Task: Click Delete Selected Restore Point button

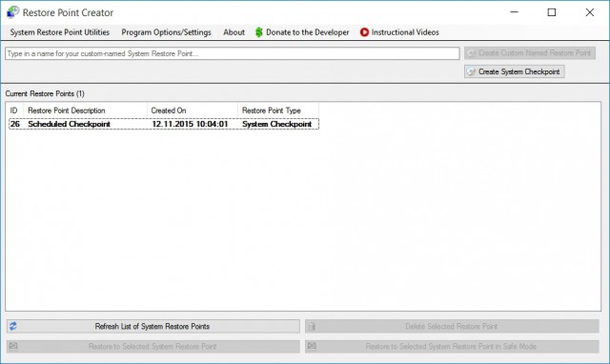Action: (452, 326)
